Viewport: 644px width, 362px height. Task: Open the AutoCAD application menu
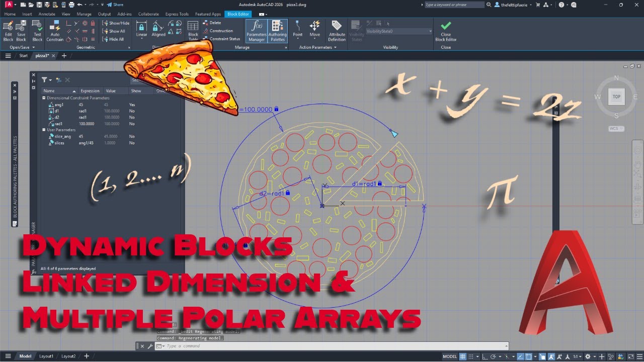[9, 5]
